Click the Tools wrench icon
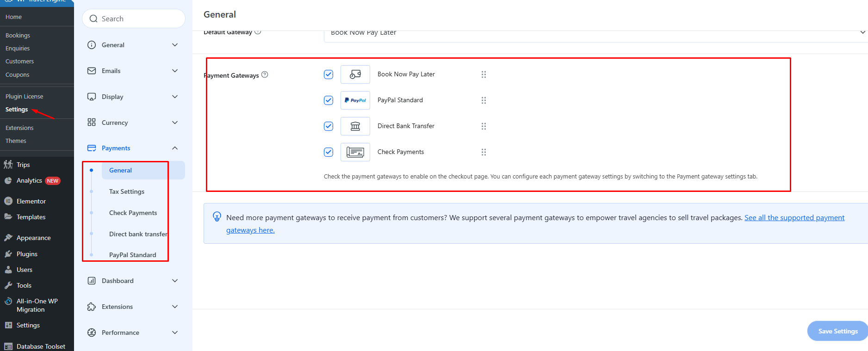 pyautogui.click(x=8, y=285)
